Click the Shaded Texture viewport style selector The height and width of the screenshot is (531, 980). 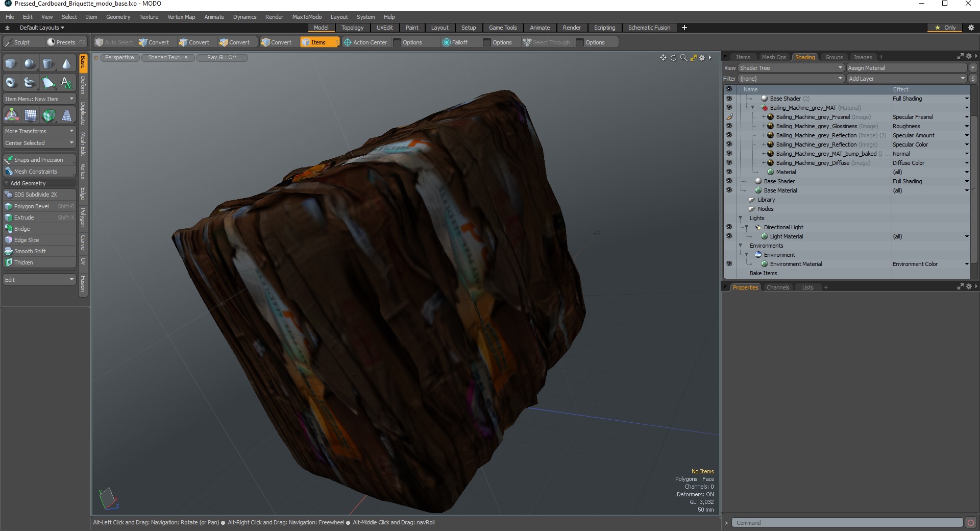[168, 58]
